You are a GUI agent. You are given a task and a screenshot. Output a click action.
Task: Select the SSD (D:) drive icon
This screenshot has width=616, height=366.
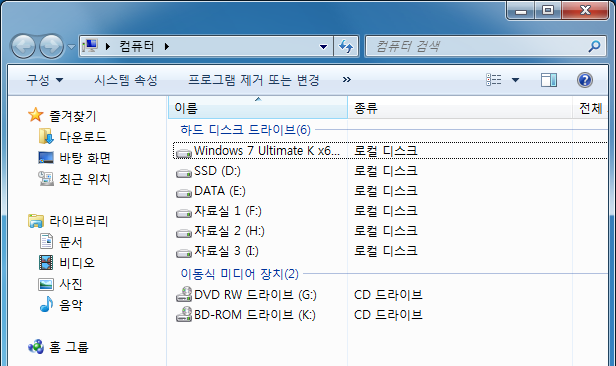[x=183, y=172]
